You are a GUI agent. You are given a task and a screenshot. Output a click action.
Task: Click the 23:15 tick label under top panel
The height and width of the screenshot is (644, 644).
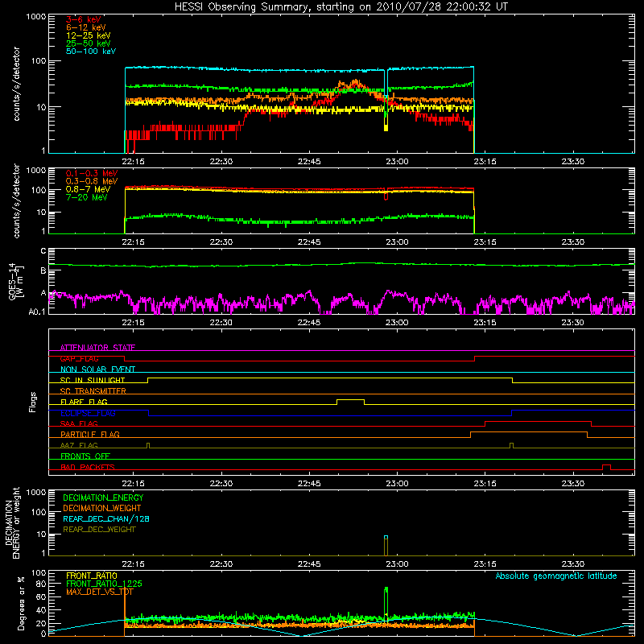click(485, 162)
